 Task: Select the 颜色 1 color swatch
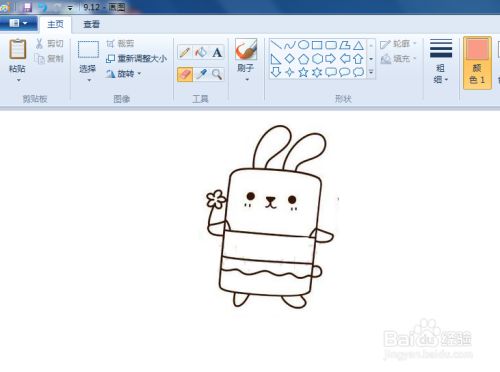(x=477, y=62)
